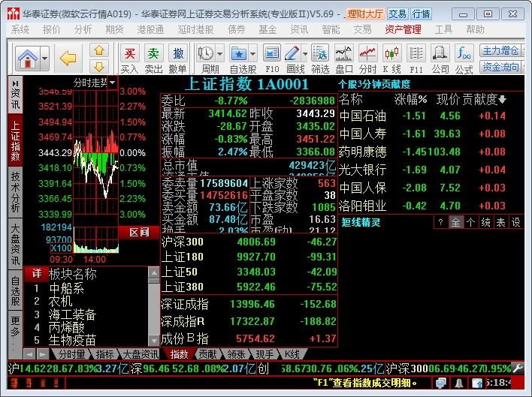Open the 报价 menu
The image size is (532, 397).
[51, 29]
